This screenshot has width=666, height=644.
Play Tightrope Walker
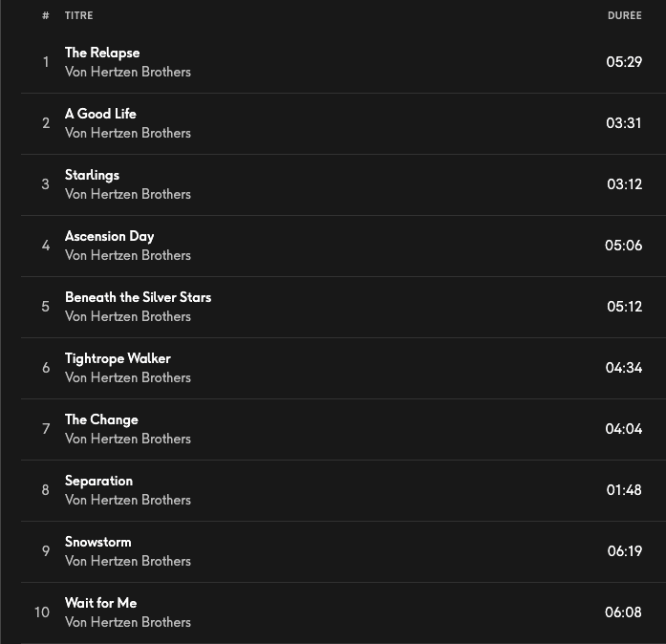(118, 358)
